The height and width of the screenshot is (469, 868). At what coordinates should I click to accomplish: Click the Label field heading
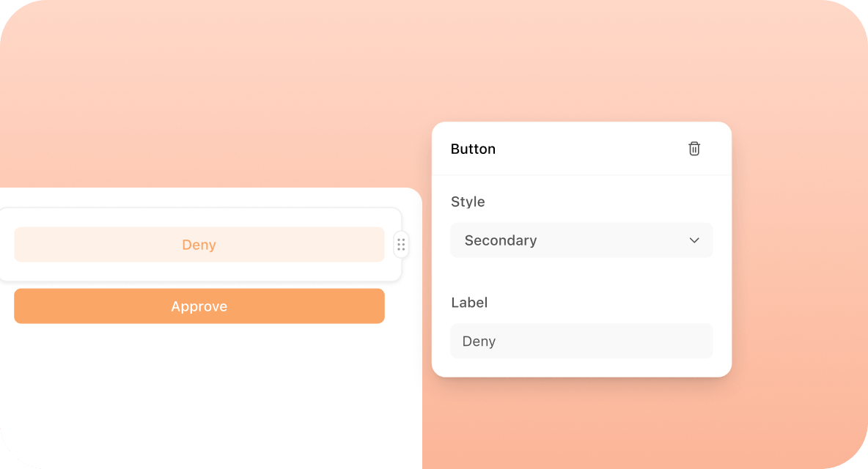(x=469, y=302)
